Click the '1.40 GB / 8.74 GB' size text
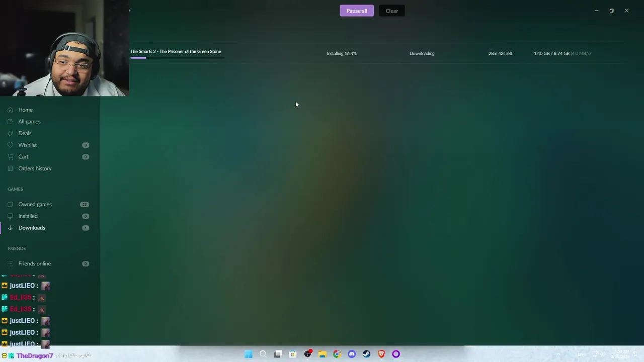 551,53
